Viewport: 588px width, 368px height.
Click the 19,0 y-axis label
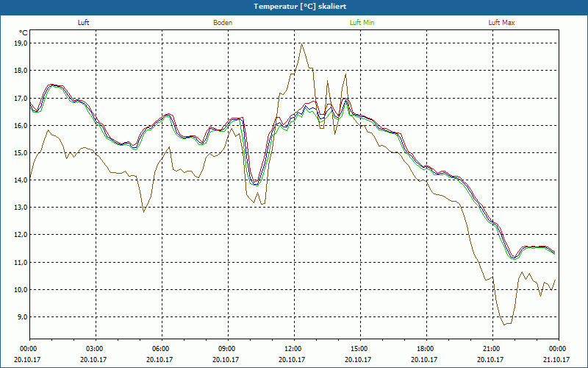click(21, 43)
